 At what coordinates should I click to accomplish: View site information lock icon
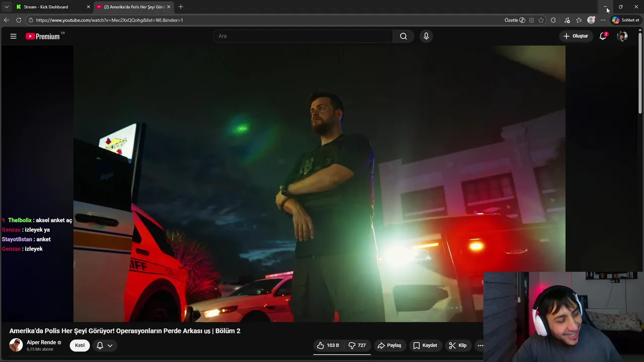(31, 20)
